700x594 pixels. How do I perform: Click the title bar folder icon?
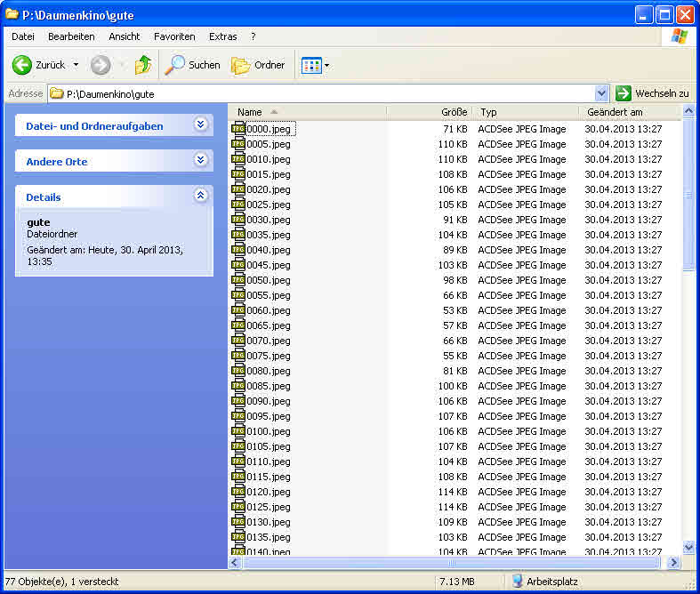point(12,14)
